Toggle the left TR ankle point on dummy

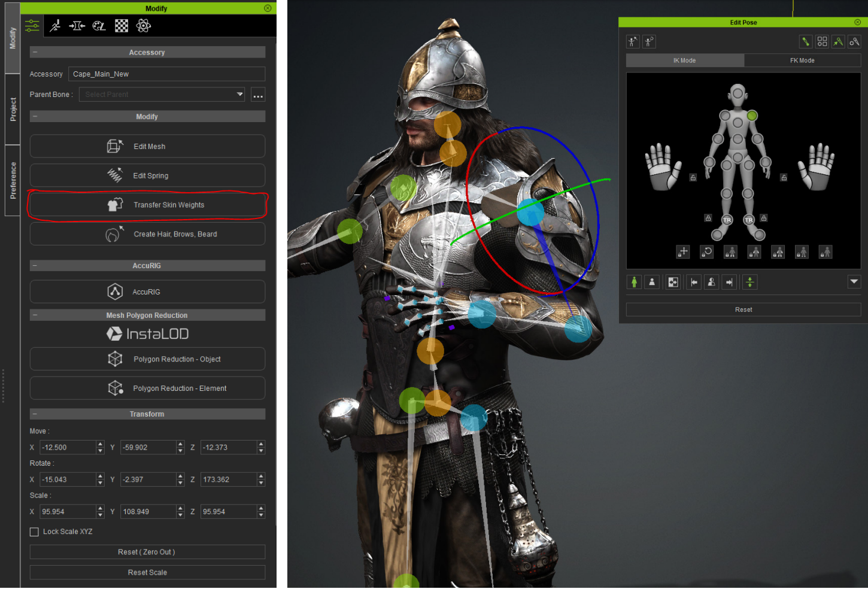(727, 220)
